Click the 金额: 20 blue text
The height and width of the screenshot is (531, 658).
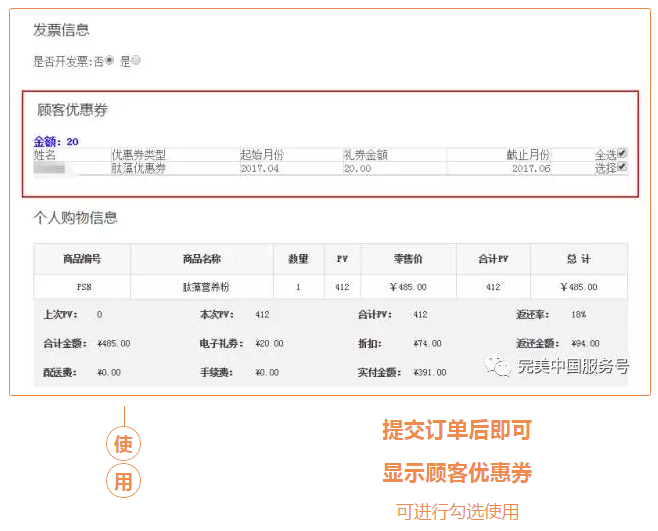[x=56, y=141]
